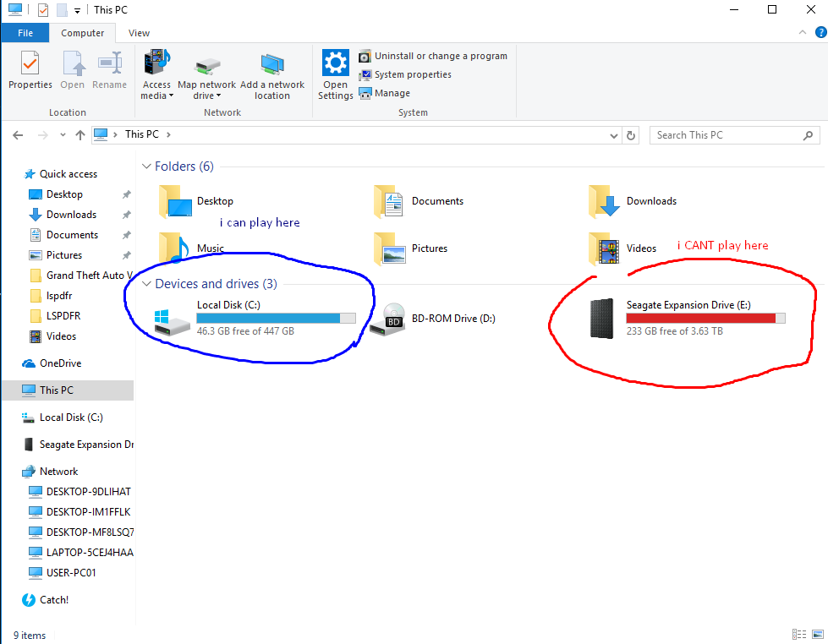Image resolution: width=828 pixels, height=644 pixels.
Task: Open Customize Quick Access Toolbar dropdown
Action: pyautogui.click(x=77, y=10)
